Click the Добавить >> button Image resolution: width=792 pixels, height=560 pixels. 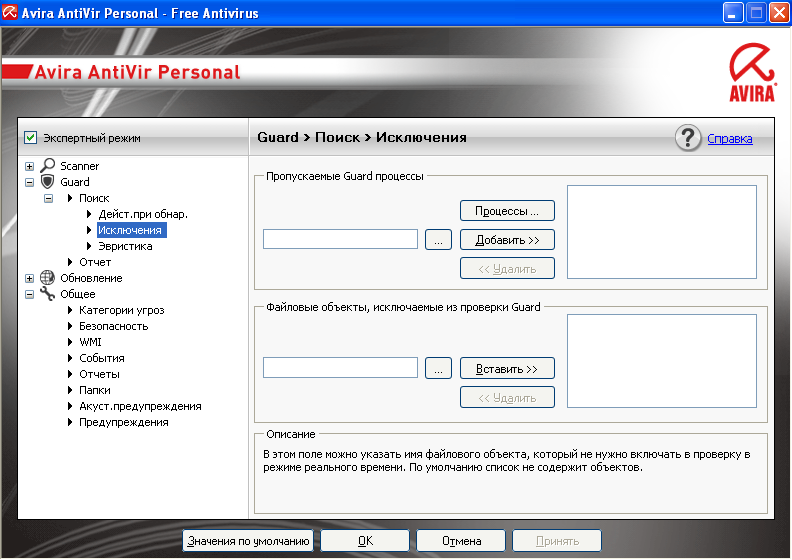(507, 240)
